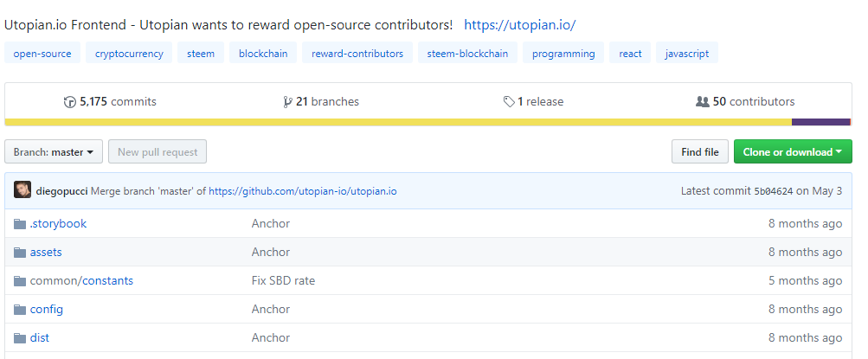This screenshot has height=359, width=868.
Task: View the 50 contributors link
Action: pos(754,102)
